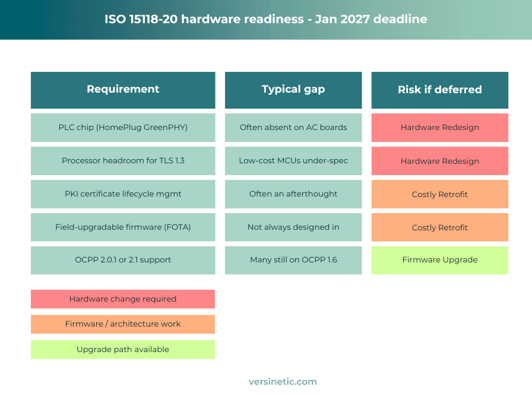532x399 pixels.
Task: Click the Requirement column header
Action: pyautogui.click(x=123, y=89)
